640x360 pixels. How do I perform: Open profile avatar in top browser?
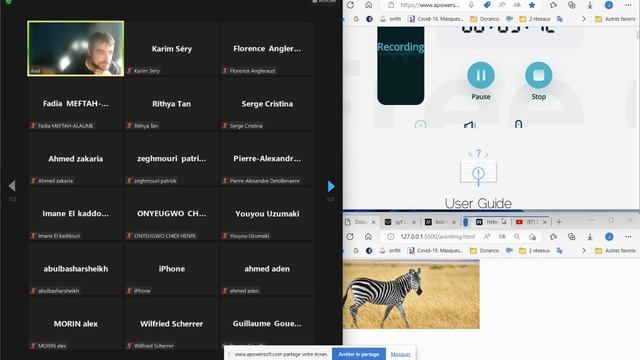pos(609,5)
